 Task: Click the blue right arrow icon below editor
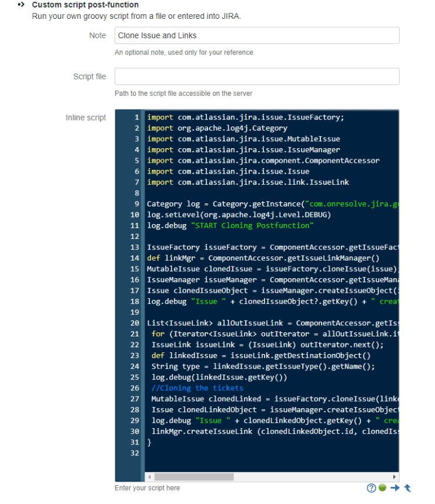point(394,488)
